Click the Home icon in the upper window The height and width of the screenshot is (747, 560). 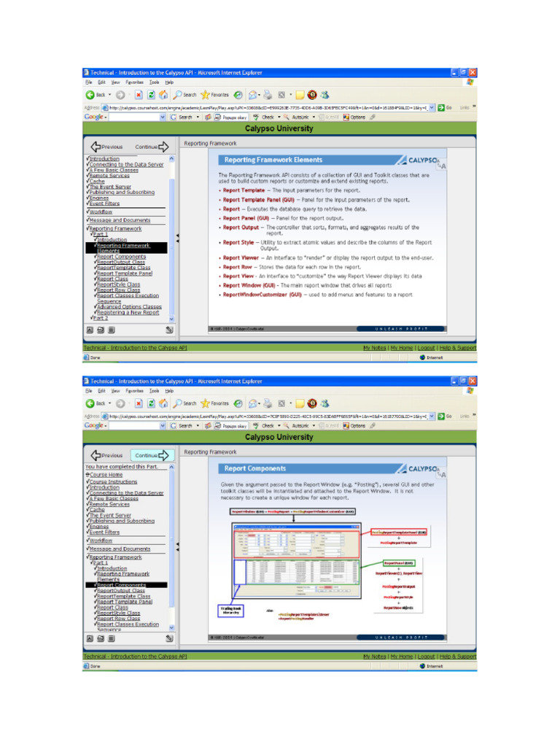pos(163,95)
